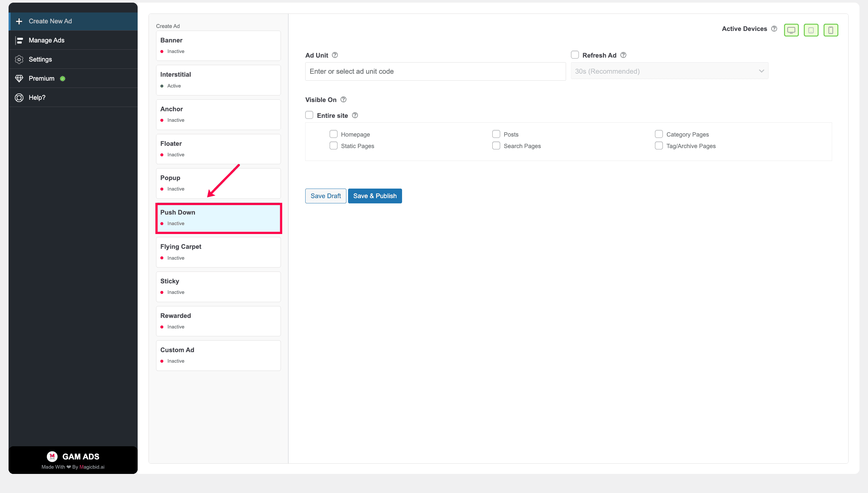
Task: Click the GAM ADS logo icon
Action: tap(52, 456)
